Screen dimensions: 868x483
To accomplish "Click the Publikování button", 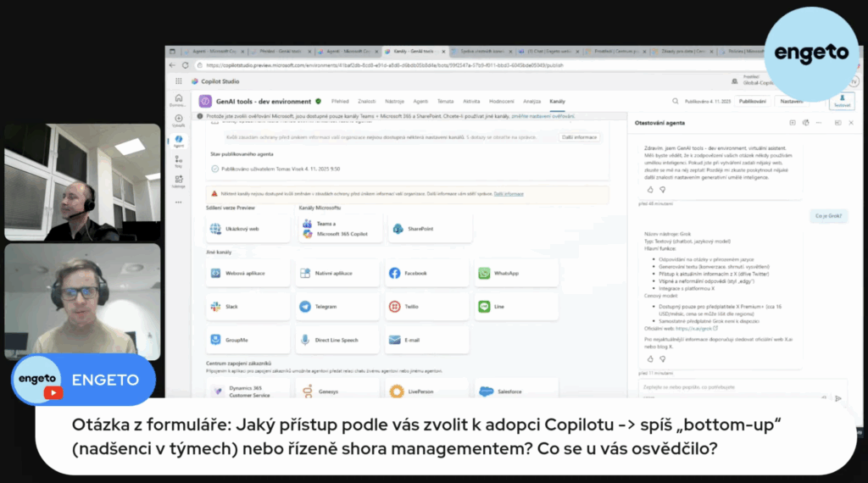I will [751, 101].
